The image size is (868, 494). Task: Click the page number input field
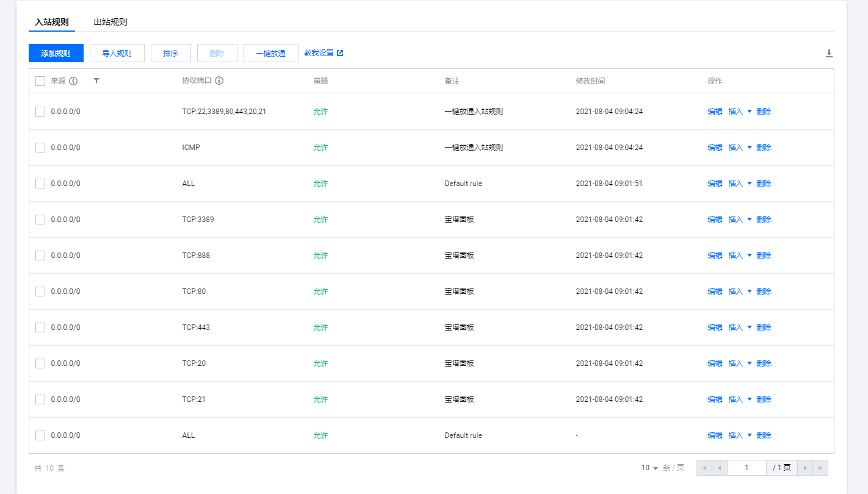(x=747, y=468)
